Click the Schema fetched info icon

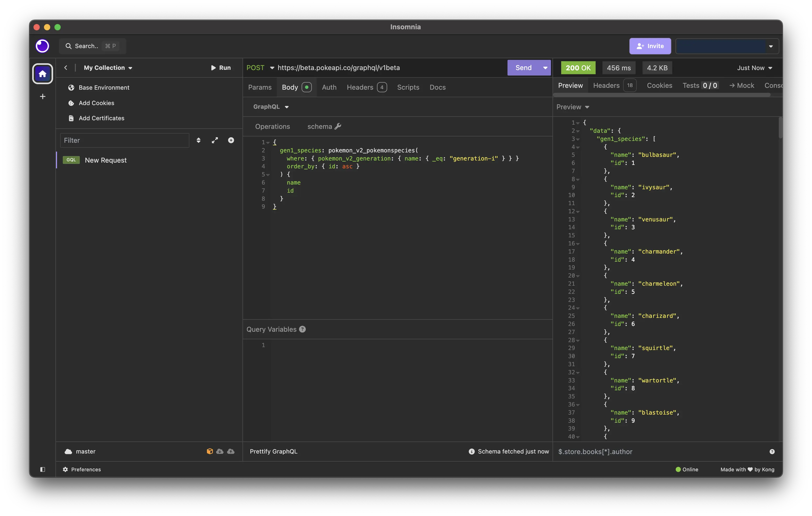(471, 452)
